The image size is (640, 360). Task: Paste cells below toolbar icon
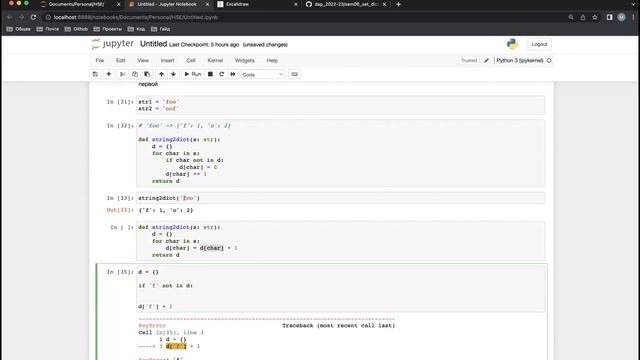pos(147,74)
